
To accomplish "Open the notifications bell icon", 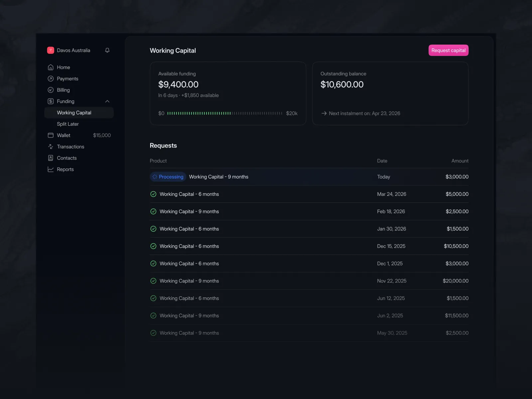I will pyautogui.click(x=107, y=50).
